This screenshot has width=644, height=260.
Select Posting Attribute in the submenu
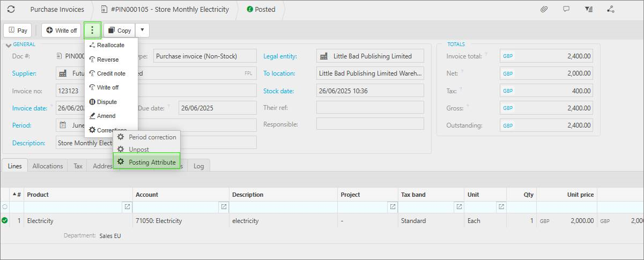146,162
